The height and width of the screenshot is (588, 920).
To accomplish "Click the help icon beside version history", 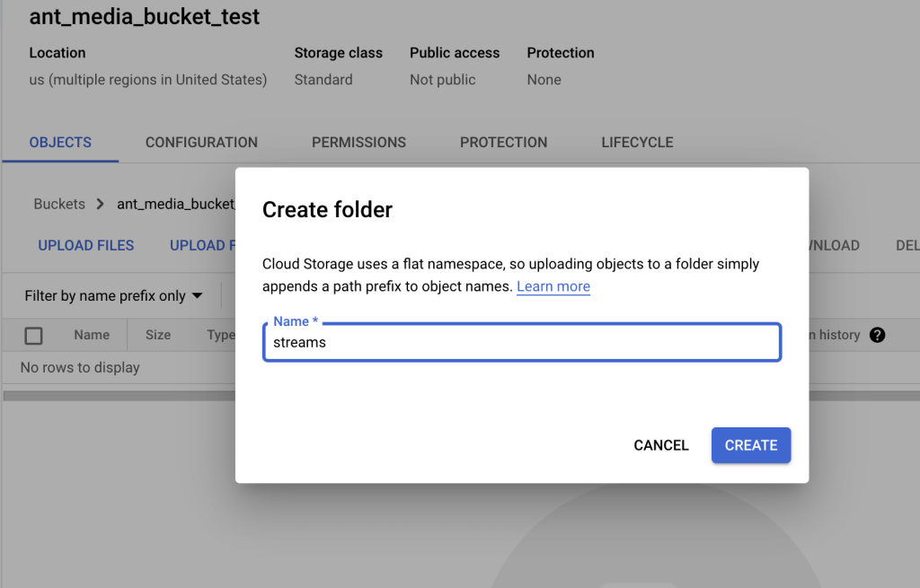I will pyautogui.click(x=877, y=335).
